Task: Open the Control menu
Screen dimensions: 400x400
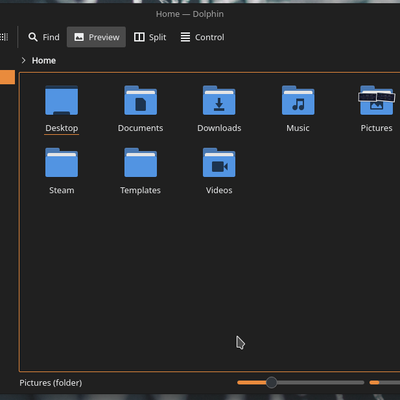Action: [x=202, y=37]
